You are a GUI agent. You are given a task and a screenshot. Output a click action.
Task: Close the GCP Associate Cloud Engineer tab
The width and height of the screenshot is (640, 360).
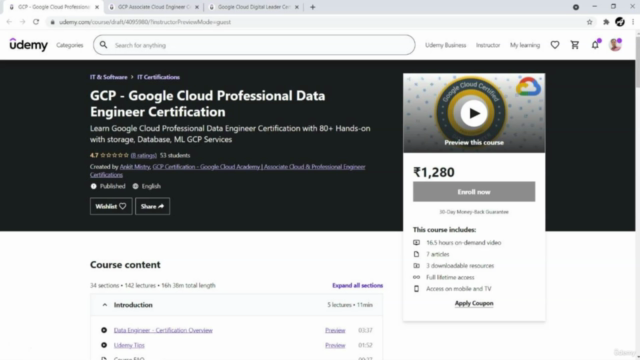[197, 7]
